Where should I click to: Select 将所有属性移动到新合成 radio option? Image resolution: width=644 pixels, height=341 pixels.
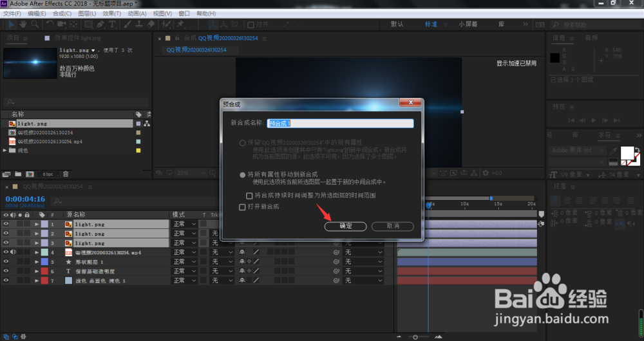coord(242,175)
